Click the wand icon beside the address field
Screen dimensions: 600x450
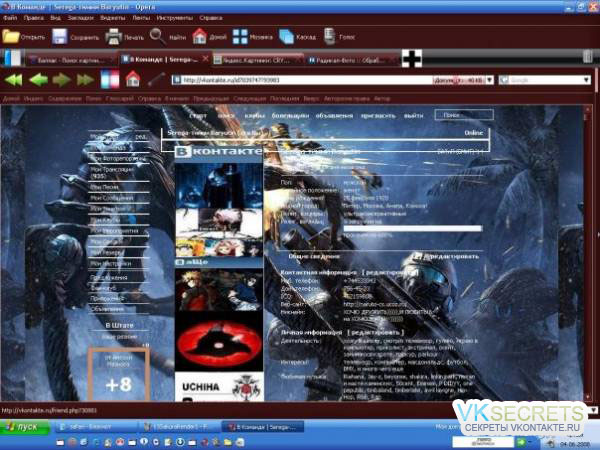tap(157, 79)
